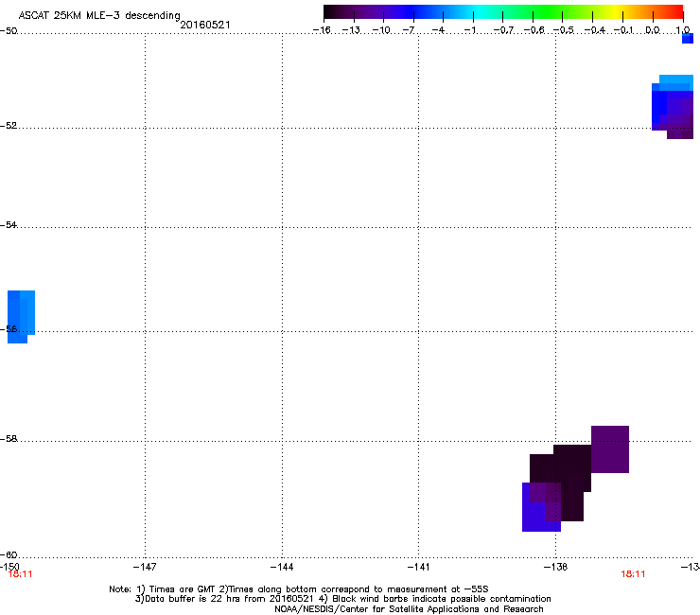Select the 1.0 label at color bar end

(x=683, y=30)
